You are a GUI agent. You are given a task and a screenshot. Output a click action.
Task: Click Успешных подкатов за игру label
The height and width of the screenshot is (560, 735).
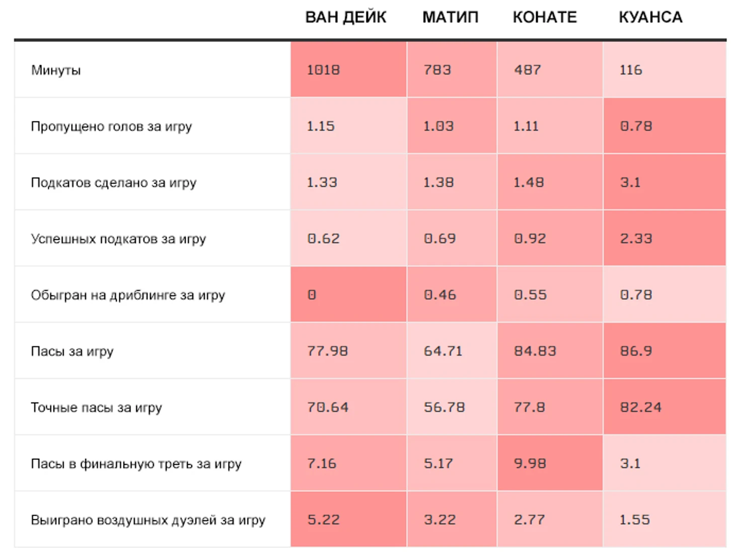pyautogui.click(x=118, y=239)
